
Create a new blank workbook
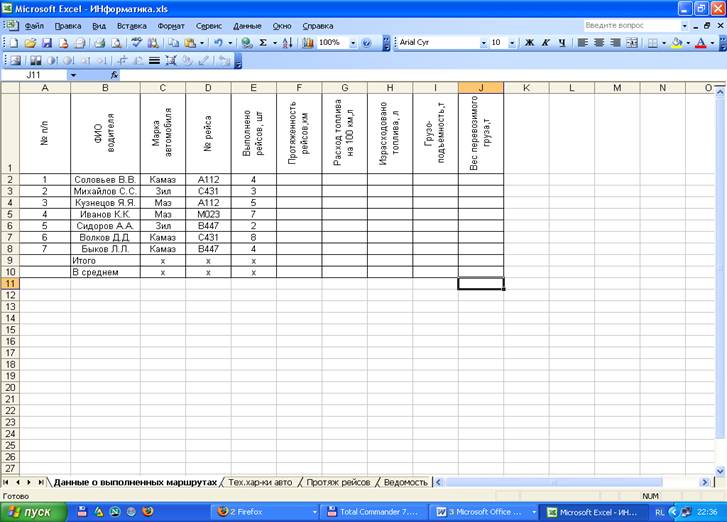coord(14,43)
